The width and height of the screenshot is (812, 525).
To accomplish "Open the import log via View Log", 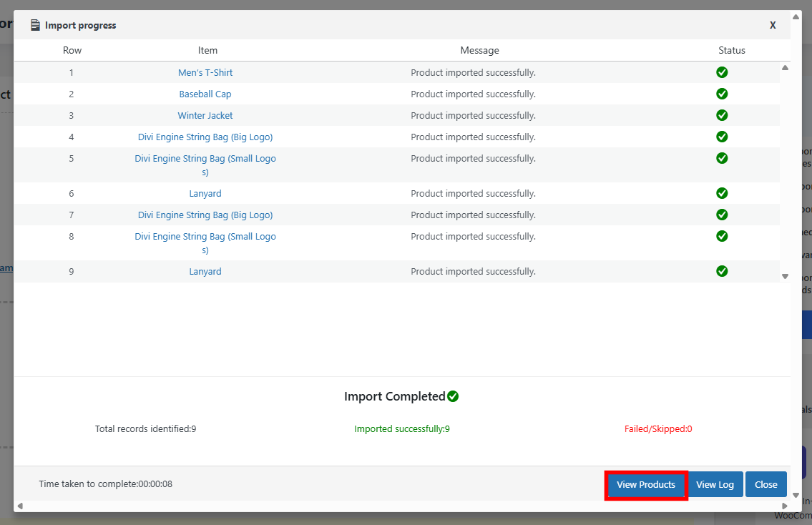I will coord(715,484).
